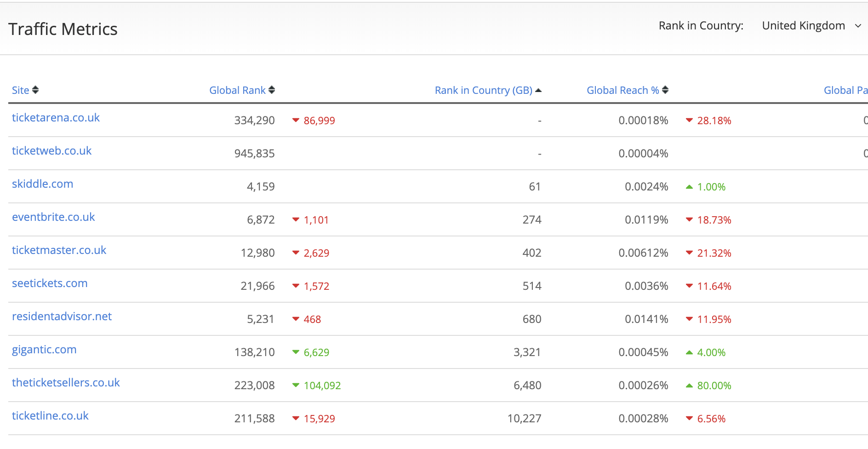Image resolution: width=868 pixels, height=449 pixels.
Task: Sort by Rank in Country (GB) header
Action: (x=483, y=90)
